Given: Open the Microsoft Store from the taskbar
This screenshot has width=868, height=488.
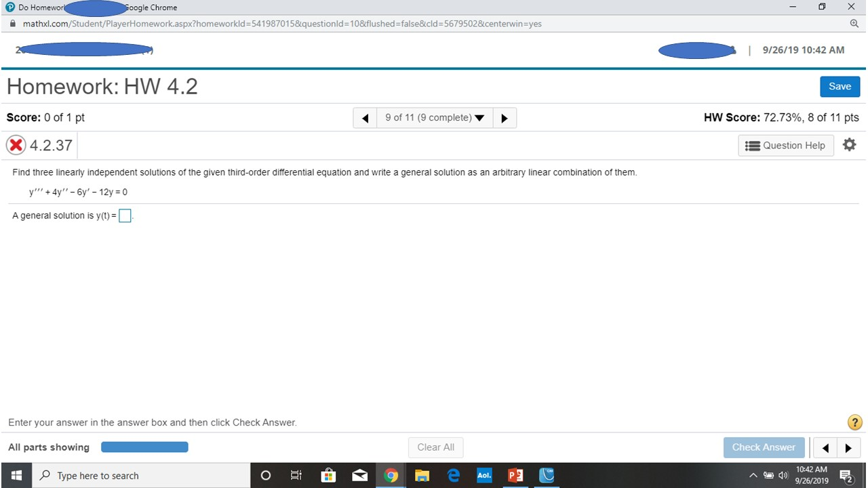Looking at the screenshot, I should click(328, 475).
